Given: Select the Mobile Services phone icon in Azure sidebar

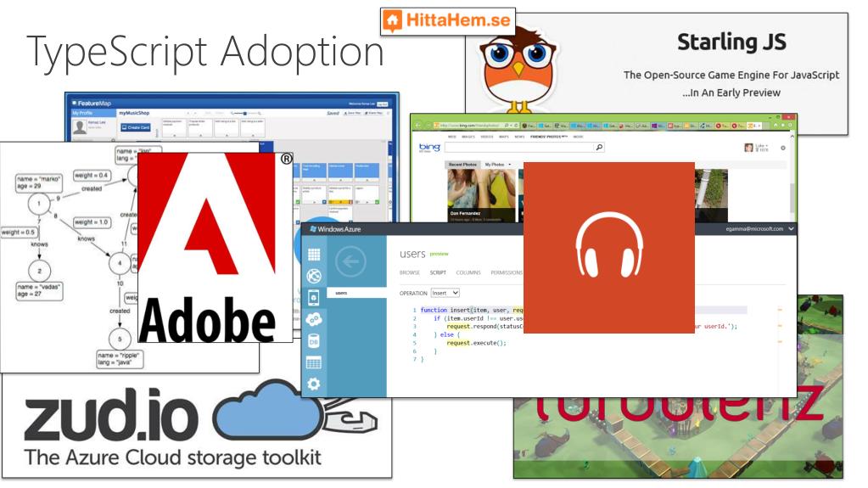Looking at the screenshot, I should (x=313, y=297).
